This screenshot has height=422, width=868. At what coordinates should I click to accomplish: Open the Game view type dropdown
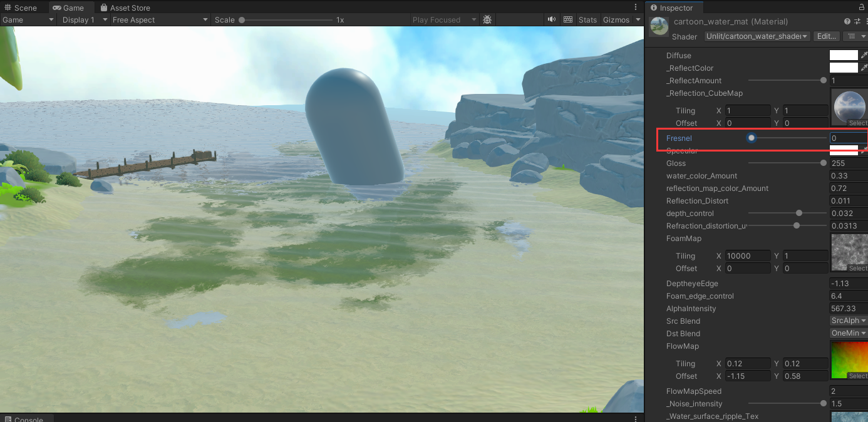[x=29, y=19]
